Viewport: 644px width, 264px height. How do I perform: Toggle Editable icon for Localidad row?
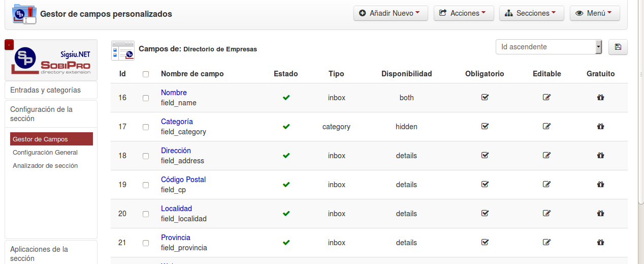(546, 213)
